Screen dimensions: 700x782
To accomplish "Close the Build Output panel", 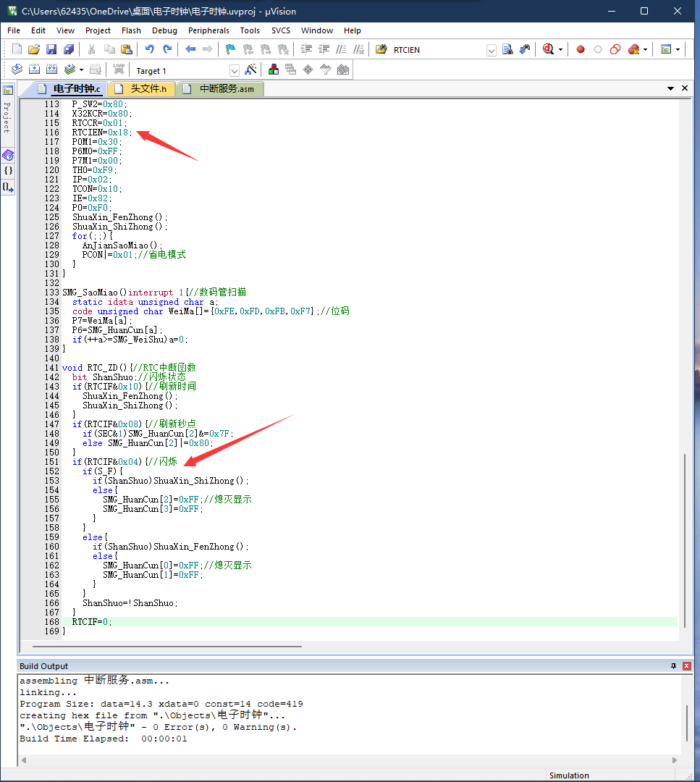I will click(686, 666).
